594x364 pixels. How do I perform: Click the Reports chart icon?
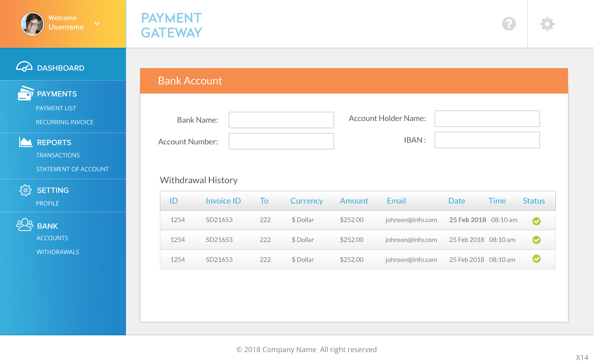26,142
